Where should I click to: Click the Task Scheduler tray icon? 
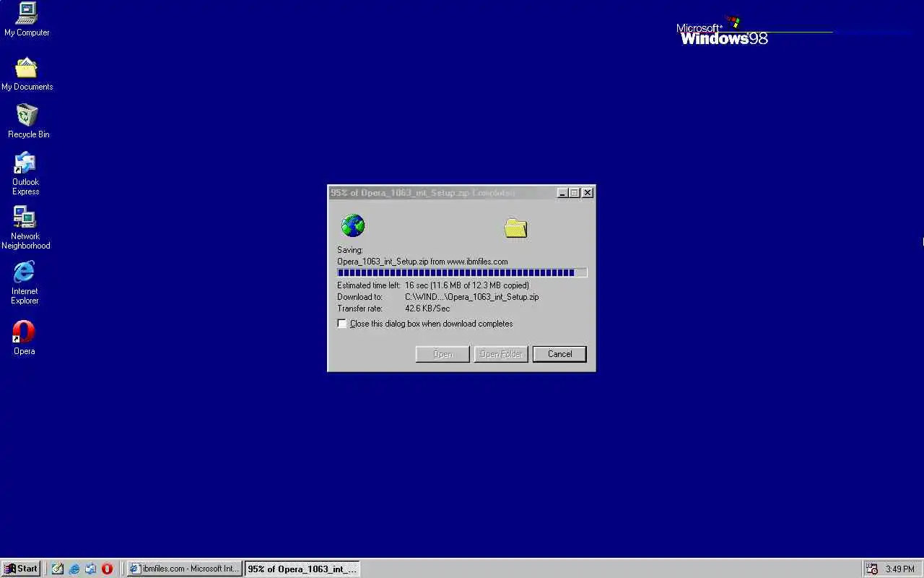click(x=872, y=569)
